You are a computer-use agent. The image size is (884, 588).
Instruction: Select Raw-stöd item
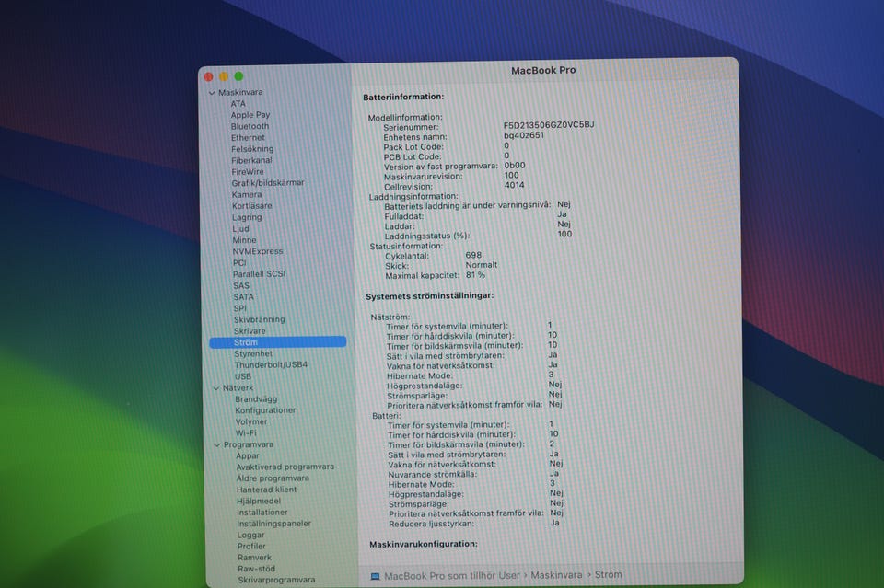coord(257,569)
